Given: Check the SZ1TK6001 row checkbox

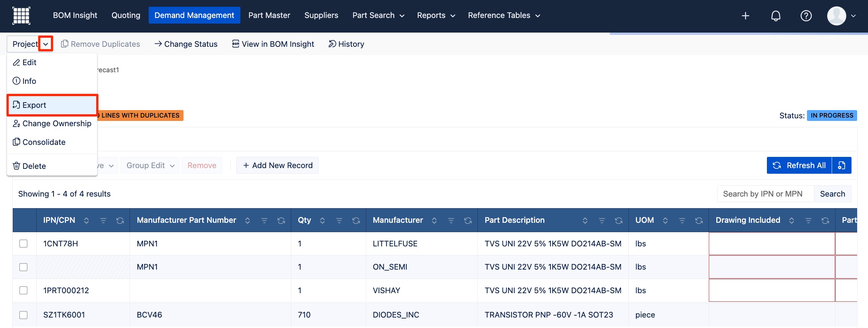Looking at the screenshot, I should coord(23,315).
